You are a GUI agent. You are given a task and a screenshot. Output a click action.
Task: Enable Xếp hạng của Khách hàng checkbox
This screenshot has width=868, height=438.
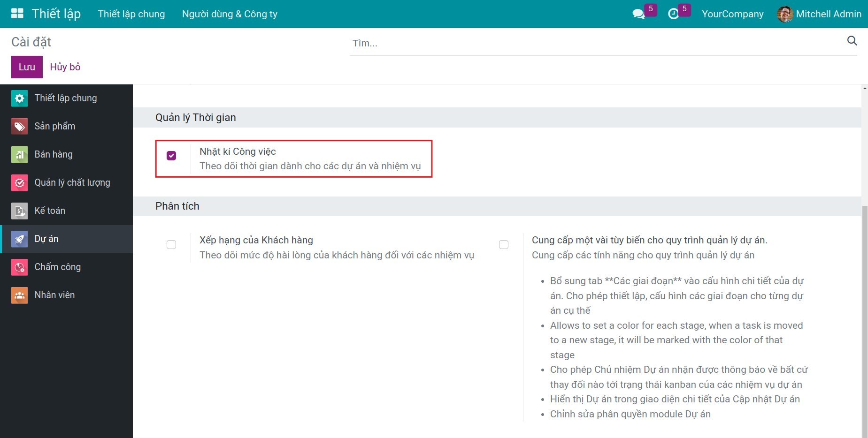point(171,245)
